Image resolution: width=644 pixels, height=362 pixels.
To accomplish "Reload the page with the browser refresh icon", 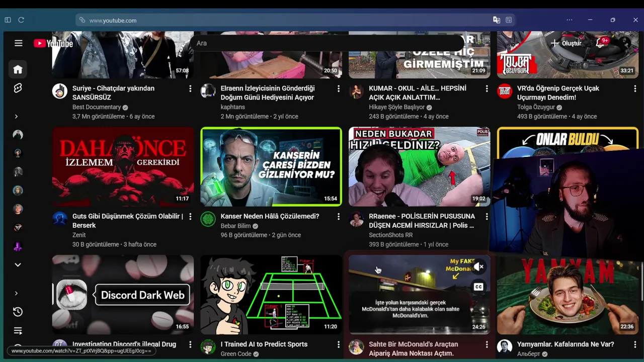I will [21, 20].
